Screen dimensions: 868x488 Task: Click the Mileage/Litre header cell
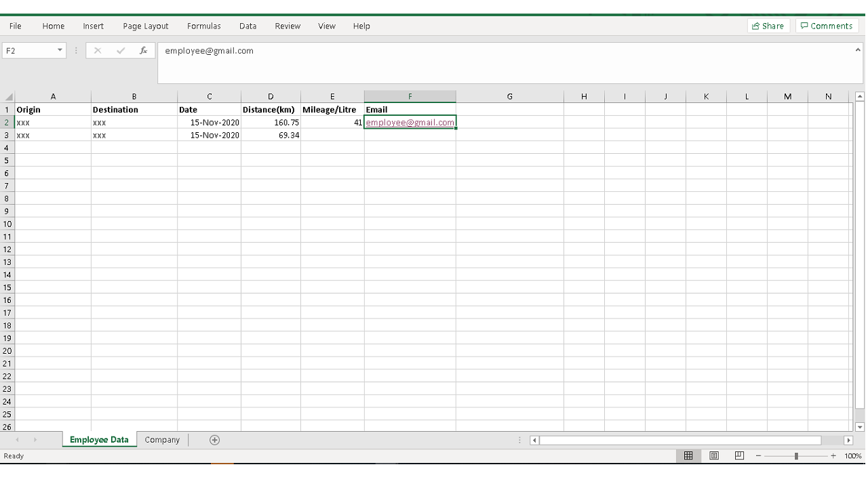coord(332,109)
